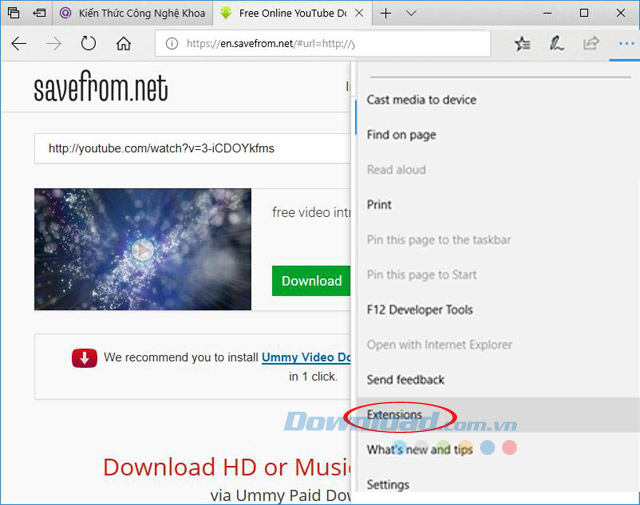
Task: Select Pin this page to the taskbar
Action: point(439,240)
